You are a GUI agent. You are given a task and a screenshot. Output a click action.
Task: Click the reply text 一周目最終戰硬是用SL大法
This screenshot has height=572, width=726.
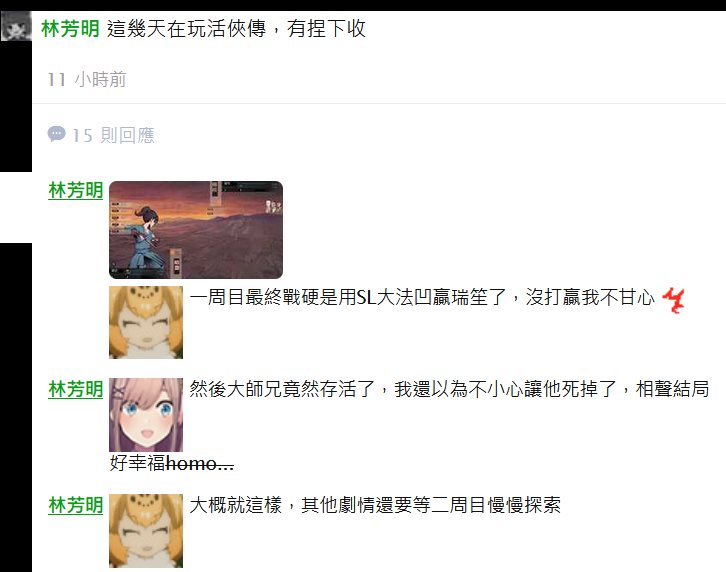[x=301, y=297]
